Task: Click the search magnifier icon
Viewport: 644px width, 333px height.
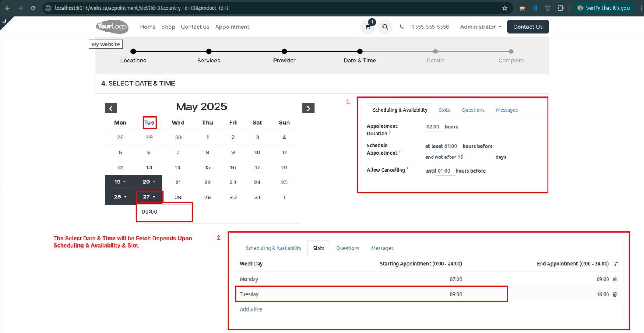Action: click(x=385, y=27)
